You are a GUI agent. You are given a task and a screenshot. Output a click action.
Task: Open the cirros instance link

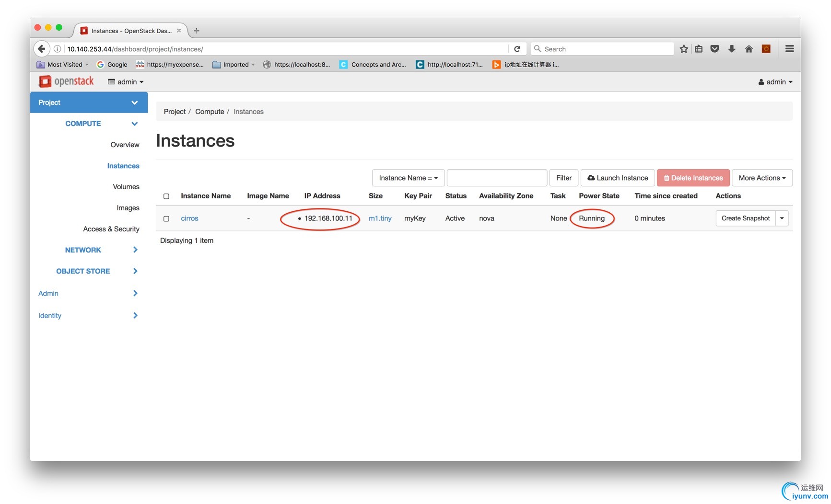tap(189, 218)
